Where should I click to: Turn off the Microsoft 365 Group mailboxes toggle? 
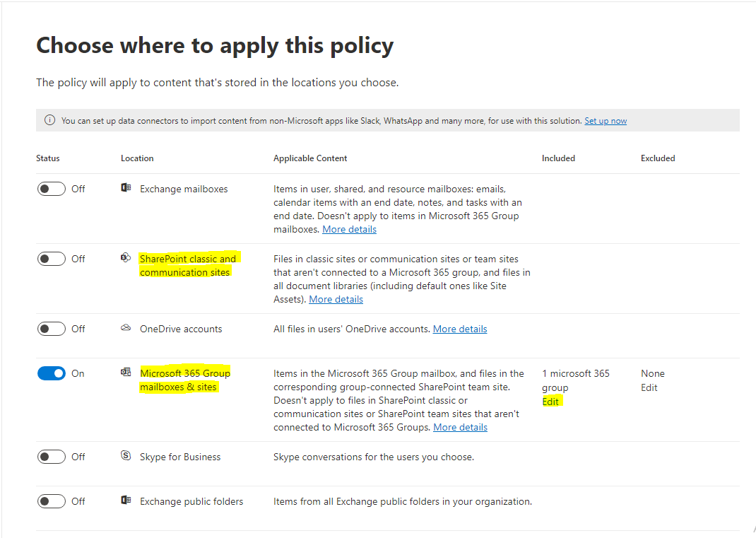(x=52, y=373)
